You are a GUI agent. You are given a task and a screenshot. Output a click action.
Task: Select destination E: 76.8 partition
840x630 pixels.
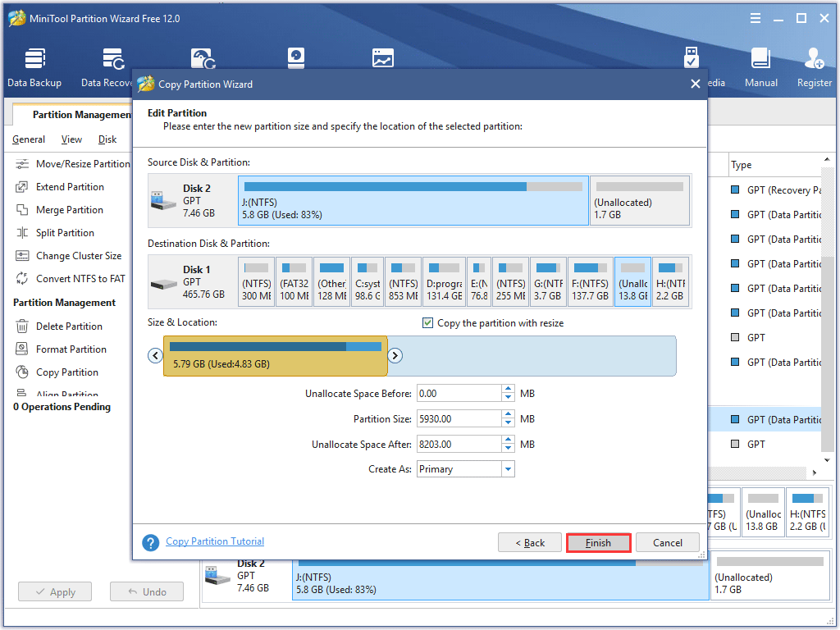tap(479, 281)
